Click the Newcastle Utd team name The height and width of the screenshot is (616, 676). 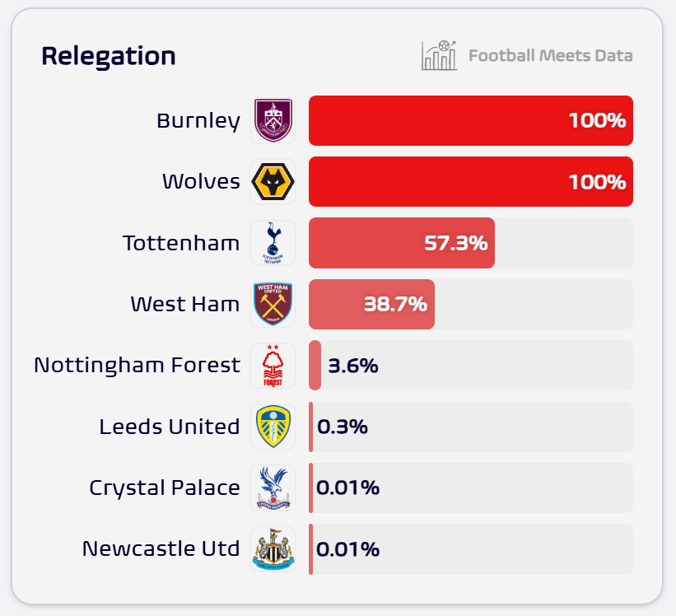[x=161, y=548]
